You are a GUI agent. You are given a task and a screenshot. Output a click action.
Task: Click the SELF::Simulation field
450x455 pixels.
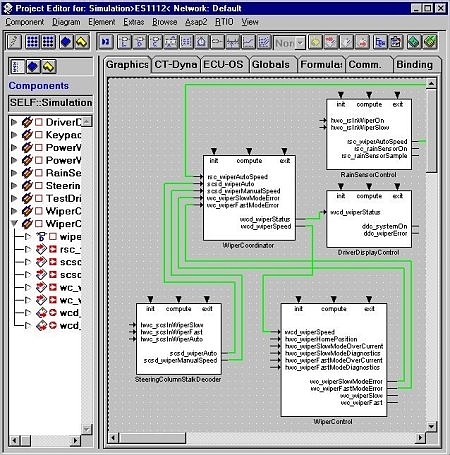[50, 103]
